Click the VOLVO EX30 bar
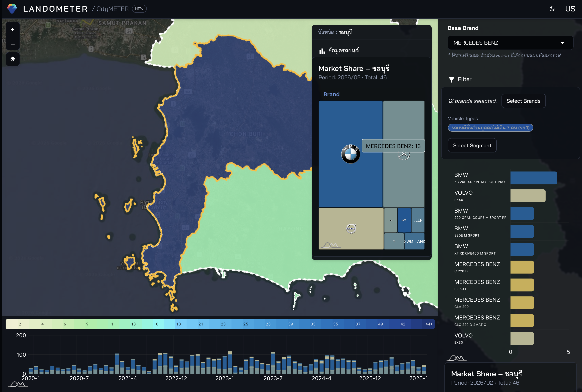Viewport: 582px width, 392px height. point(522,338)
